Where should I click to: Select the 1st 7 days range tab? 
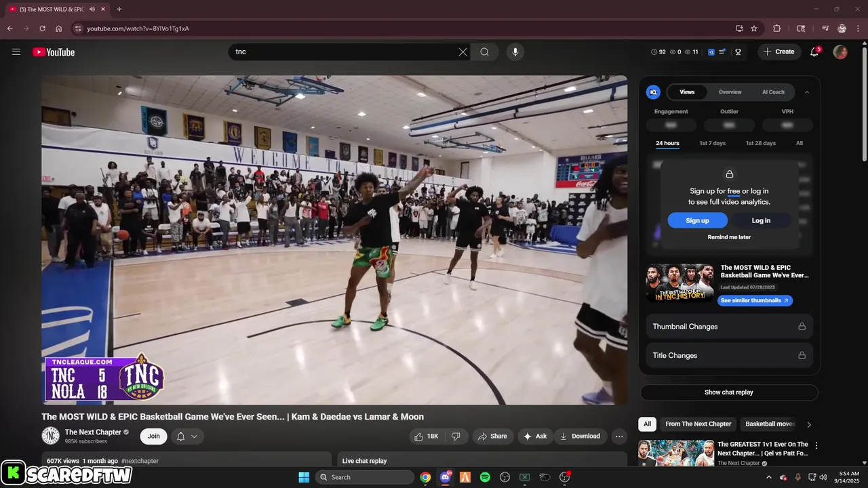[x=713, y=144]
